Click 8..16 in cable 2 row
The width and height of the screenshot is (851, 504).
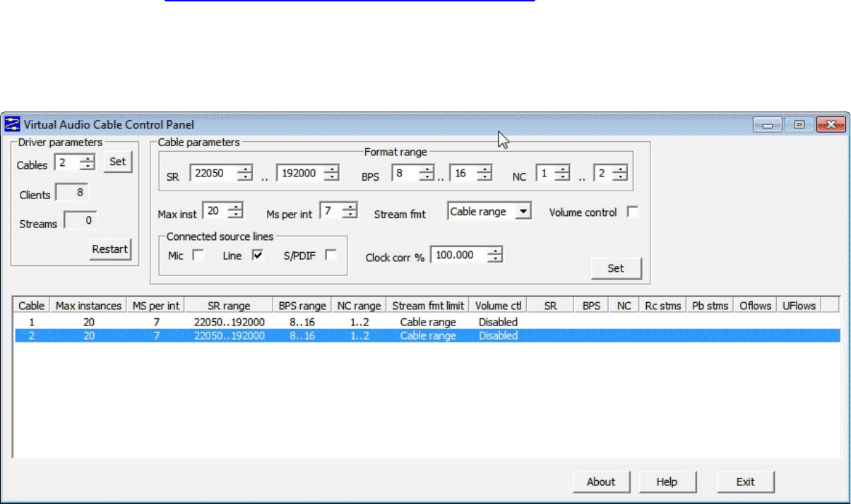click(x=302, y=336)
